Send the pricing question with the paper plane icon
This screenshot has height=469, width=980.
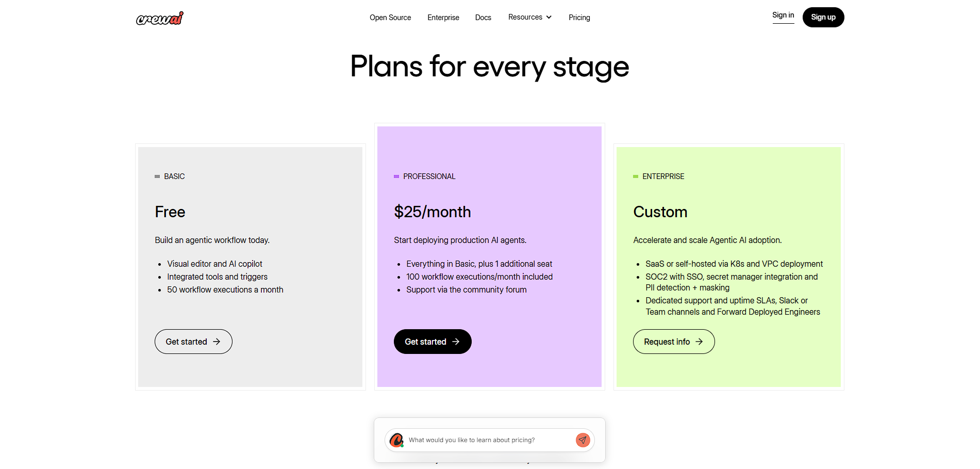pyautogui.click(x=583, y=440)
